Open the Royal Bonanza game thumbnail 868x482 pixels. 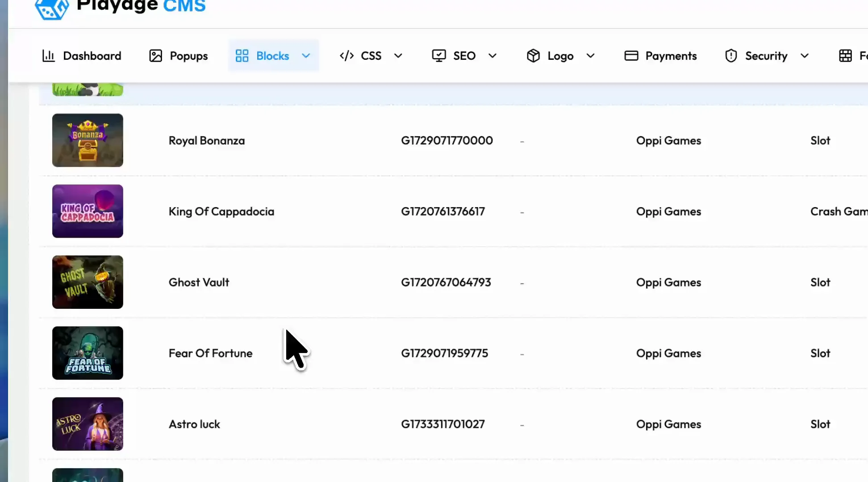[x=88, y=140]
